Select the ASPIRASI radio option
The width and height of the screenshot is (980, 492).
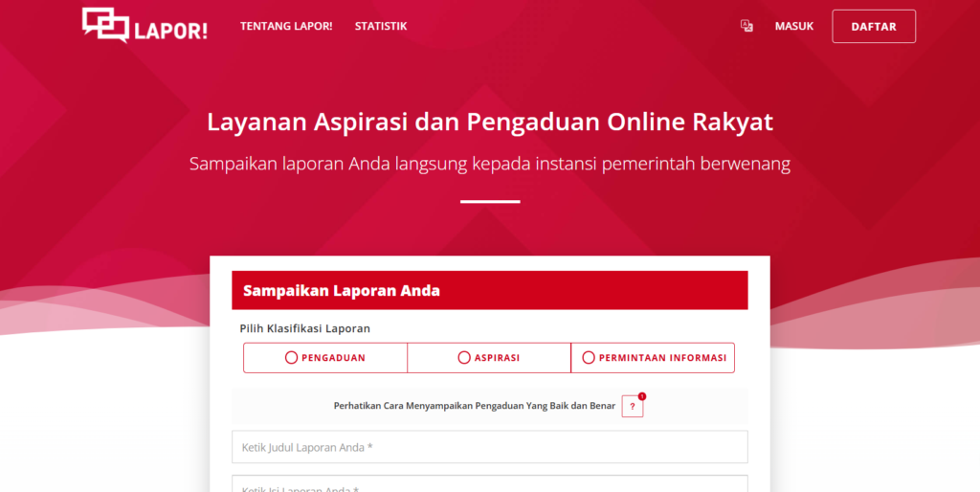click(465, 358)
